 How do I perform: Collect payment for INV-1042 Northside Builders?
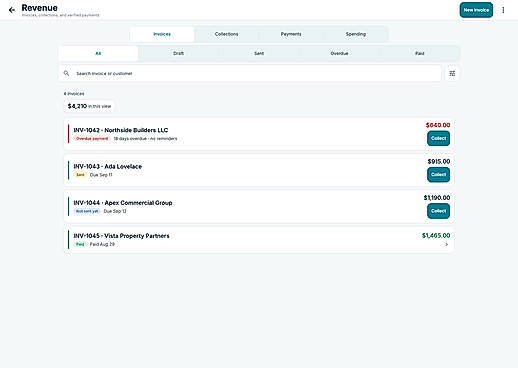(x=438, y=138)
